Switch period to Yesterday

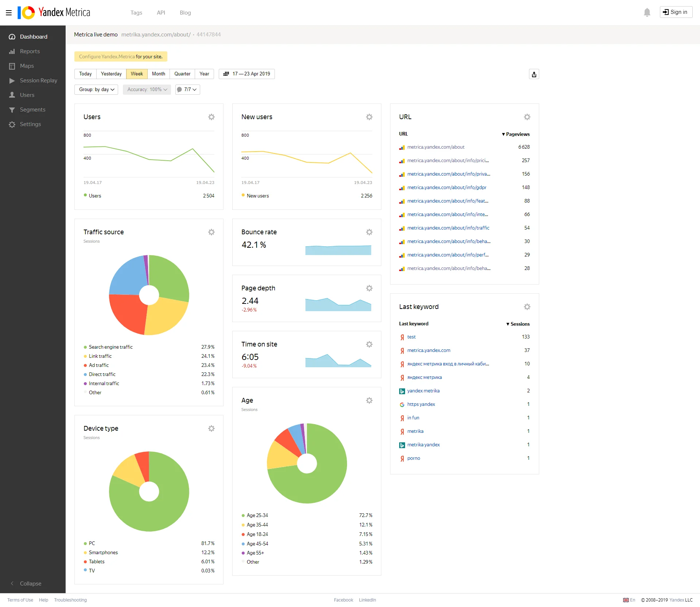pos(111,74)
